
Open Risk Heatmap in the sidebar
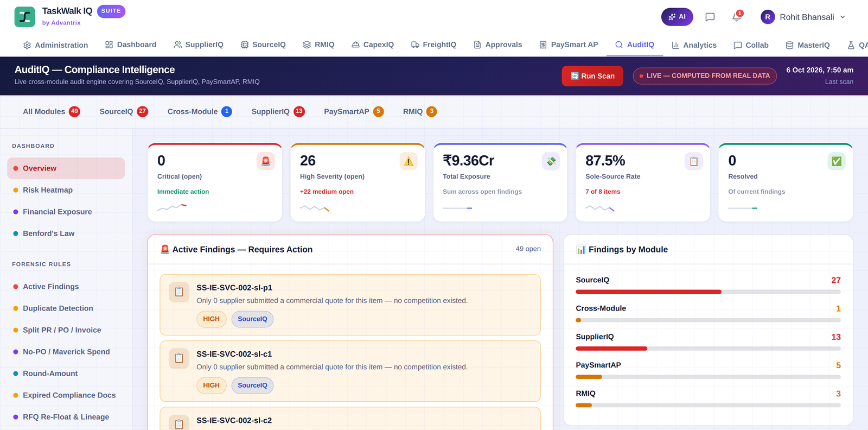66,190
